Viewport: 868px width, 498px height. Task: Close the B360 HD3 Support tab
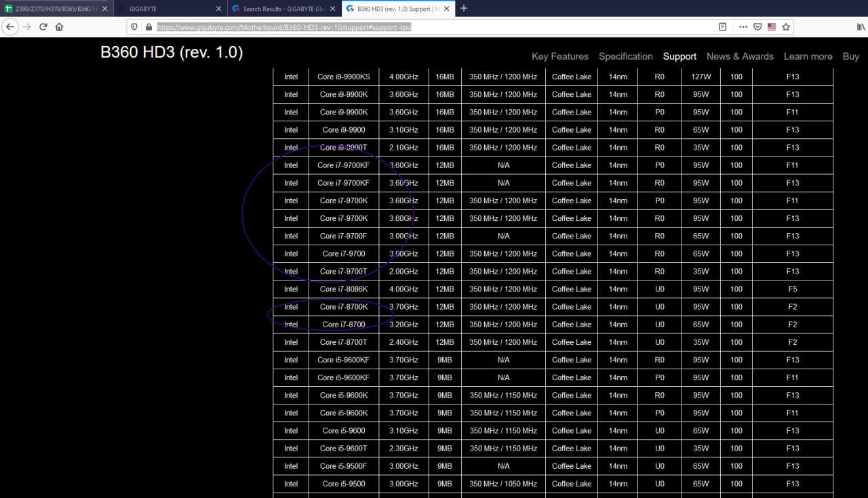click(446, 9)
